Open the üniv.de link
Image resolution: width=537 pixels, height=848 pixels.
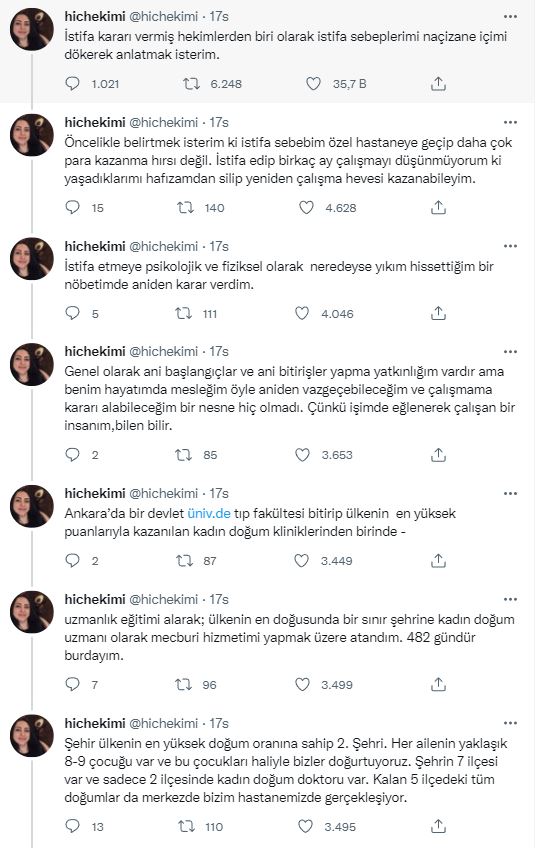[209, 513]
